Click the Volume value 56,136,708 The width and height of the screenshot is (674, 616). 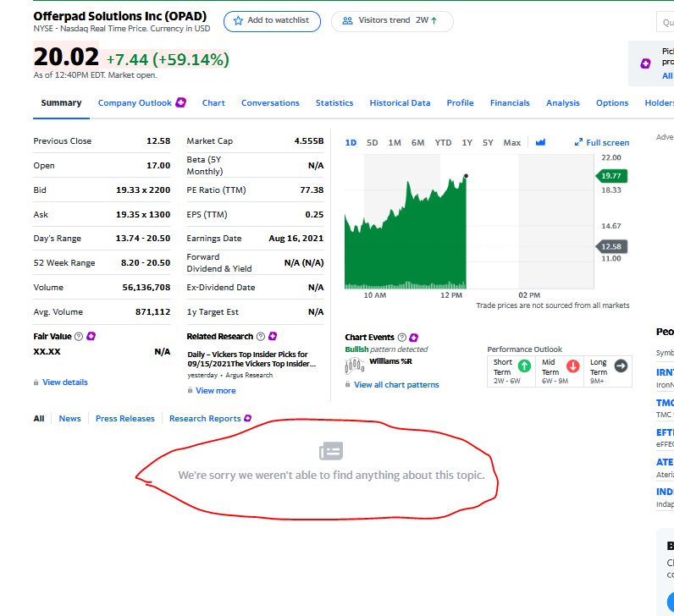coord(146,287)
